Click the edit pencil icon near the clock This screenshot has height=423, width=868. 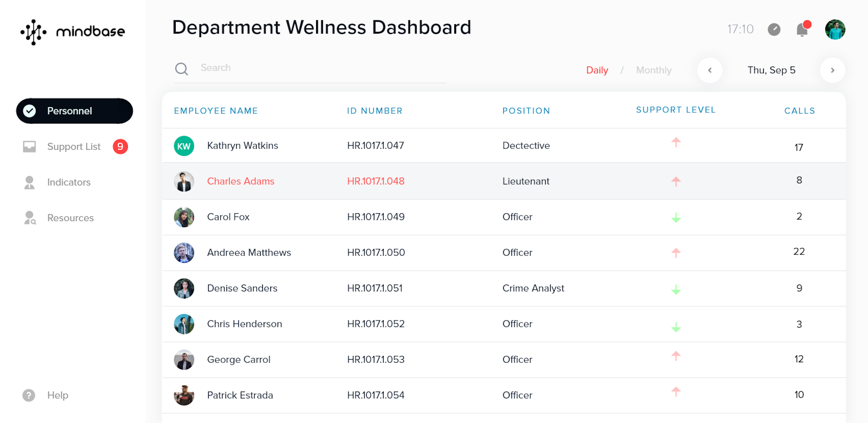[x=774, y=30]
